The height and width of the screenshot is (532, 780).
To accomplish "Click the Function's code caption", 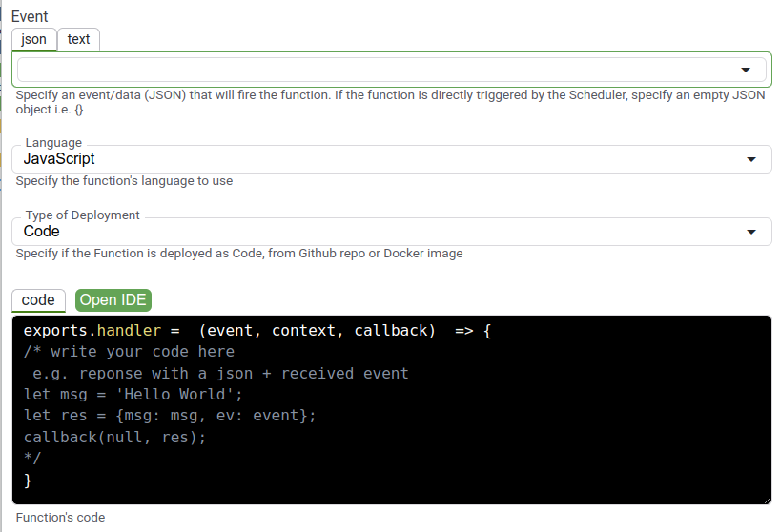I will 60,518.
